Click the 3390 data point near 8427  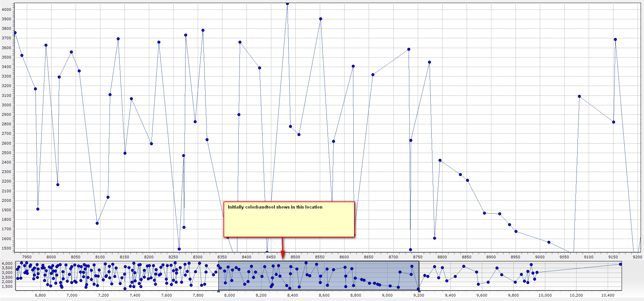tap(259, 68)
